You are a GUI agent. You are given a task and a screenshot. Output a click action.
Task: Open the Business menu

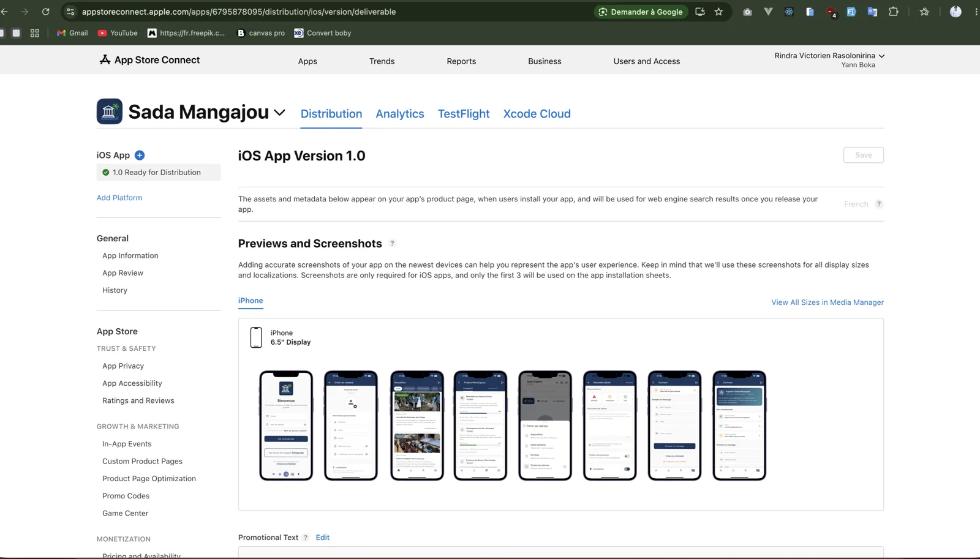click(x=545, y=61)
